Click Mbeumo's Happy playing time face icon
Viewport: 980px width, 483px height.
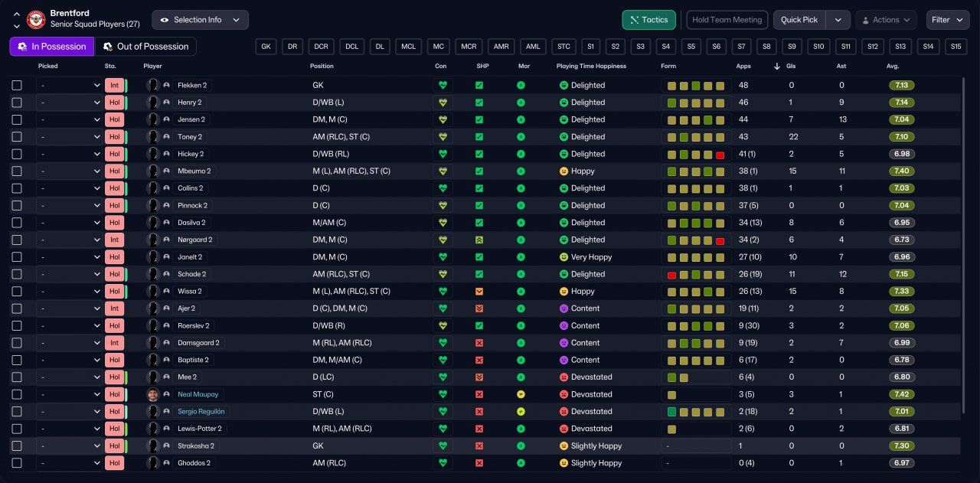pos(563,171)
